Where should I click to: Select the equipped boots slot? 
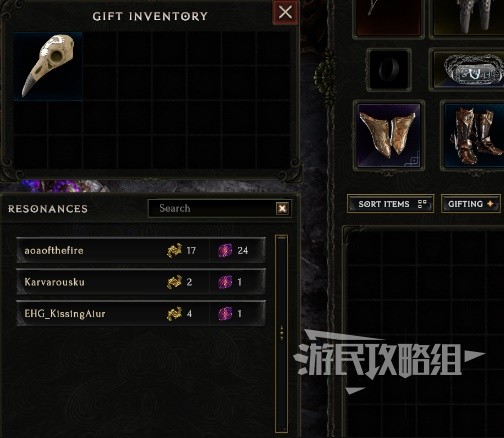pyautogui.click(x=473, y=135)
